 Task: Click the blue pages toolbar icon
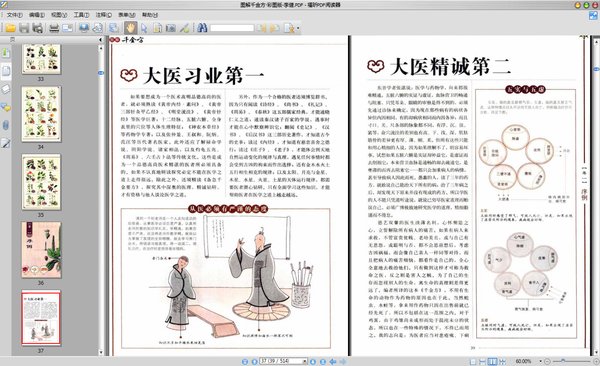tap(114, 28)
